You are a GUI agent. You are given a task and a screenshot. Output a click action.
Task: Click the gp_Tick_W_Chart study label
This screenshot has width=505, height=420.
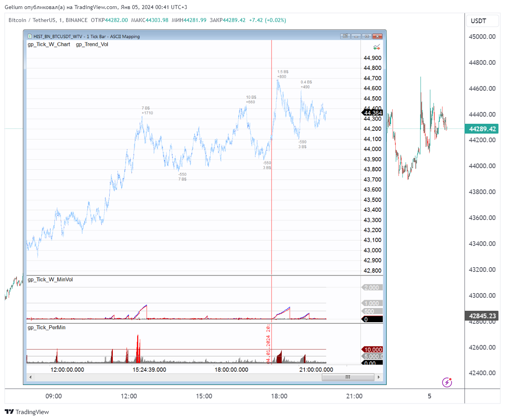click(49, 44)
